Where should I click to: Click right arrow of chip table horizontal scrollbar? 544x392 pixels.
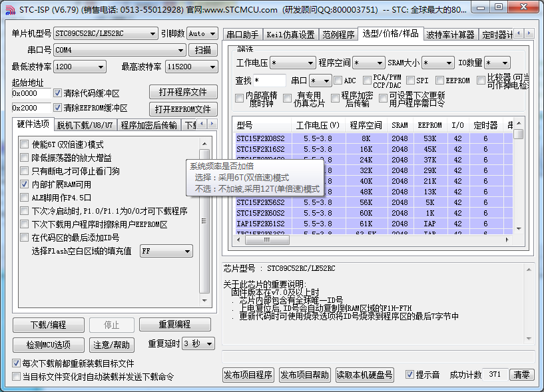click(x=507, y=240)
